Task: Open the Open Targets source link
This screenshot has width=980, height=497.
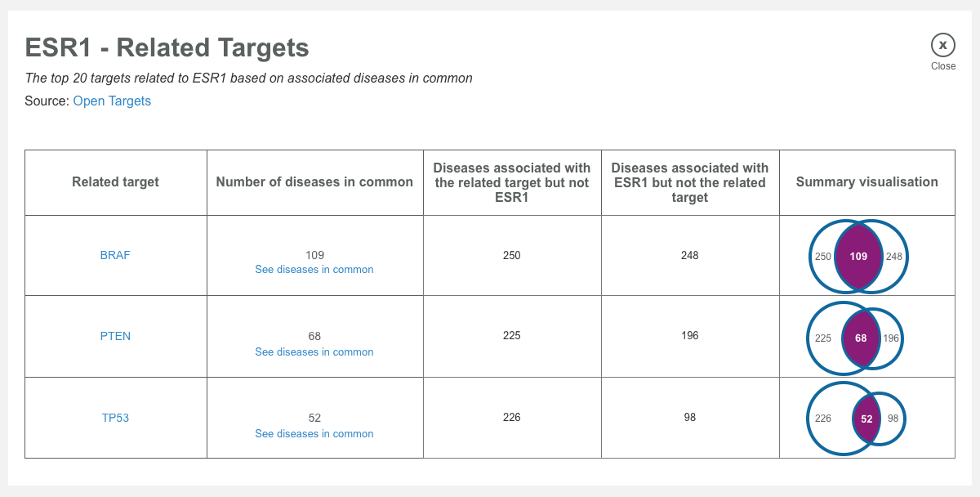Action: (112, 101)
